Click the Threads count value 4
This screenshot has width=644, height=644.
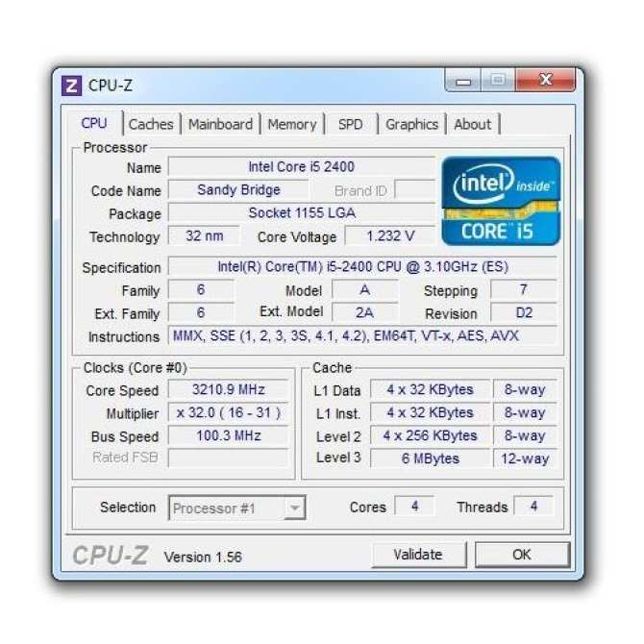[x=533, y=506]
